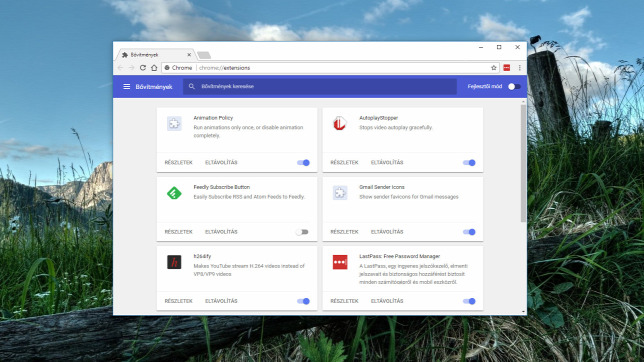Click the h264ify extension icon
644x362 pixels.
pyautogui.click(x=174, y=262)
